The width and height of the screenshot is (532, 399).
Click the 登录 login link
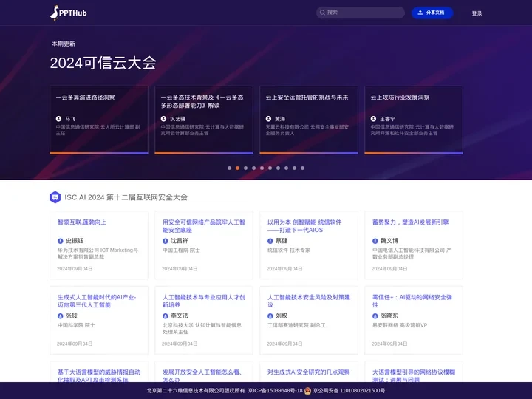(x=477, y=13)
